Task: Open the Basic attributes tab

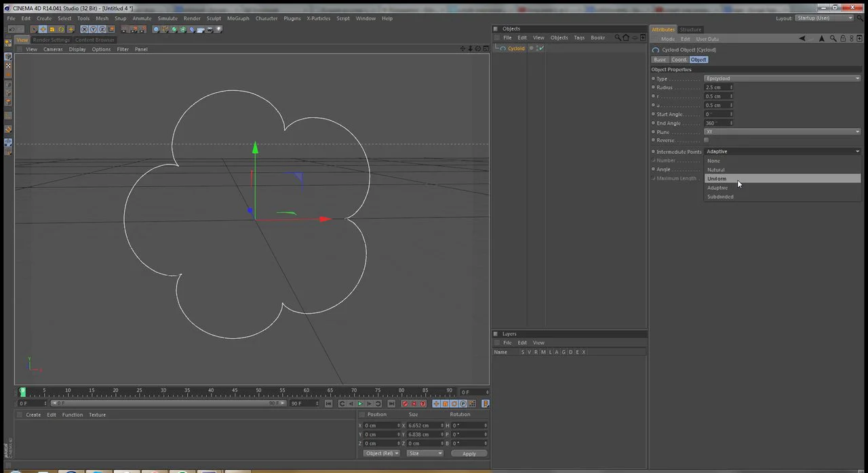Action: tap(660, 60)
